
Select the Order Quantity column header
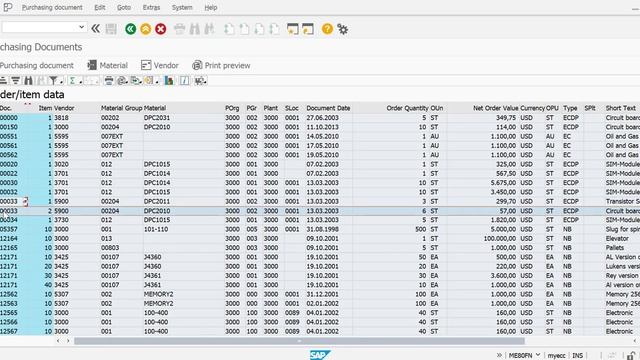(x=407, y=108)
